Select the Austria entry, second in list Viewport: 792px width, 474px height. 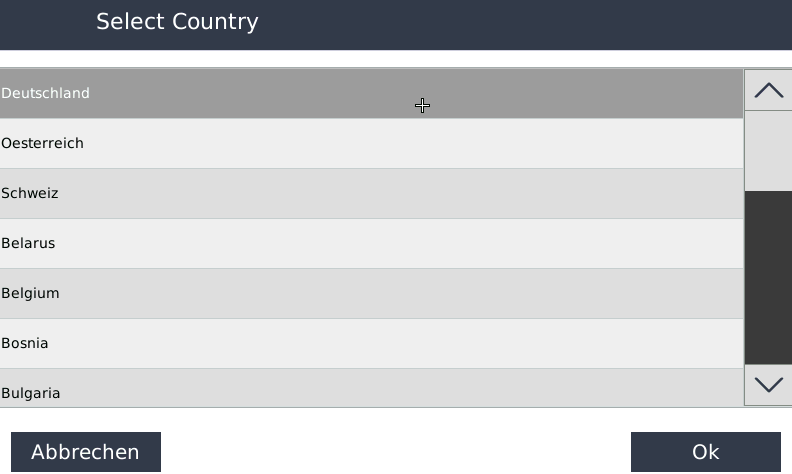370,144
